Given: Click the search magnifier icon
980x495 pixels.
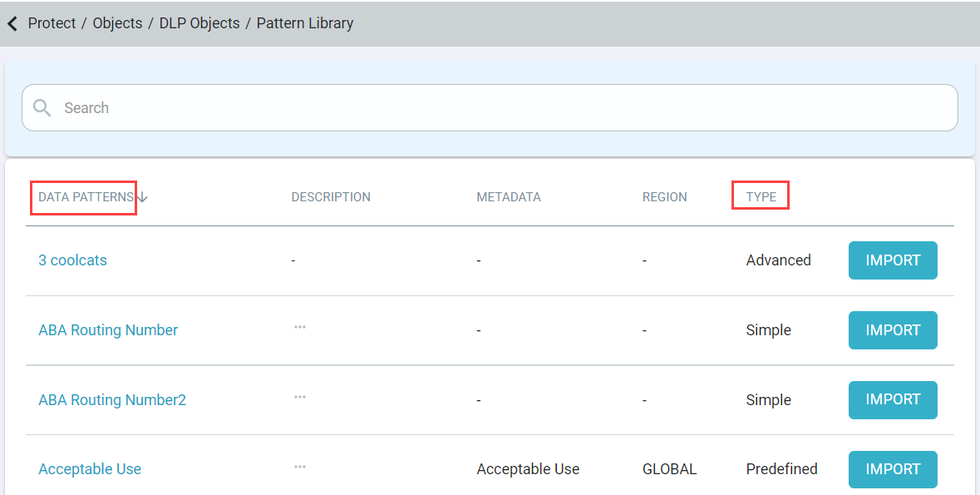Looking at the screenshot, I should [x=42, y=107].
